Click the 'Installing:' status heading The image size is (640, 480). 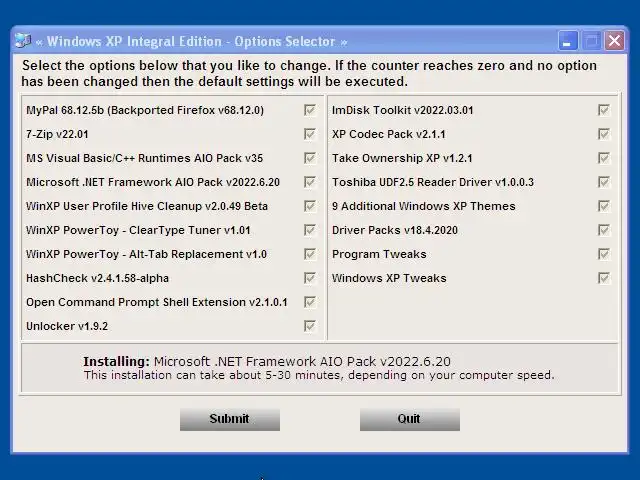pyautogui.click(x=117, y=362)
